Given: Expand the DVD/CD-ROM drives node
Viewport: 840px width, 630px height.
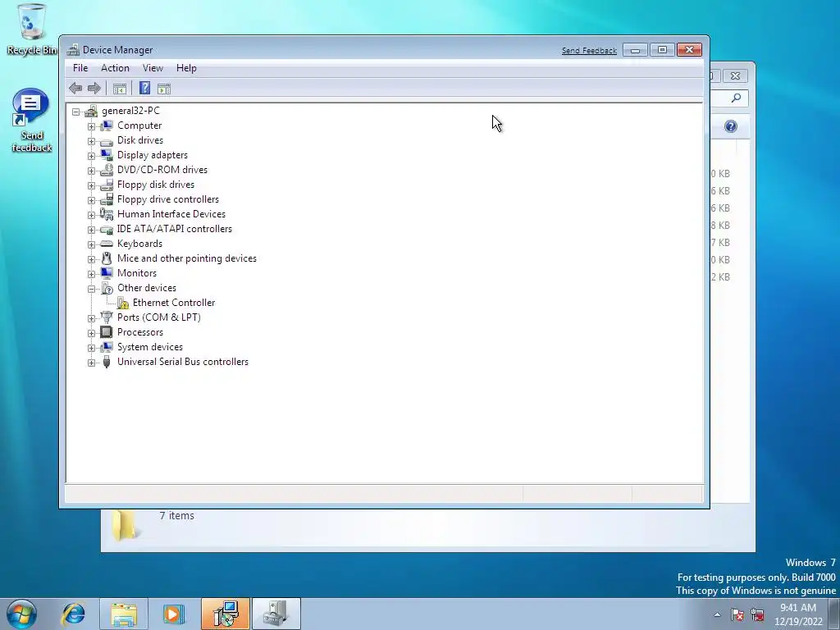Looking at the screenshot, I should pos(92,171).
